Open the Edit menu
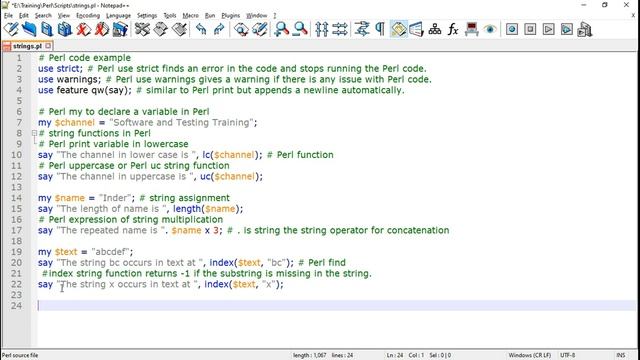This screenshot has height=360, width=640. point(24,16)
